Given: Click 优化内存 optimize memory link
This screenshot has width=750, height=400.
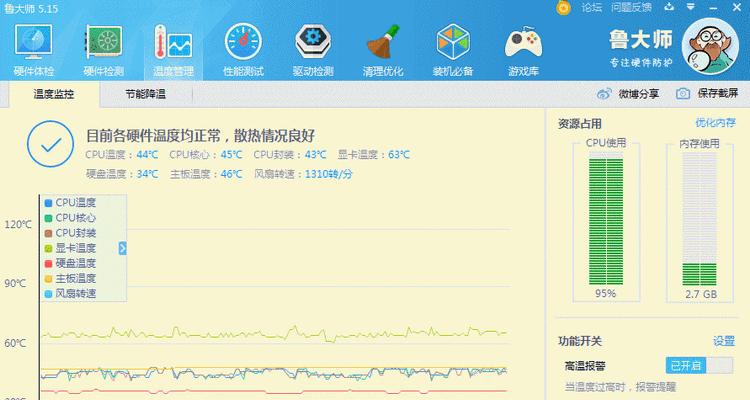Looking at the screenshot, I should point(715,123).
